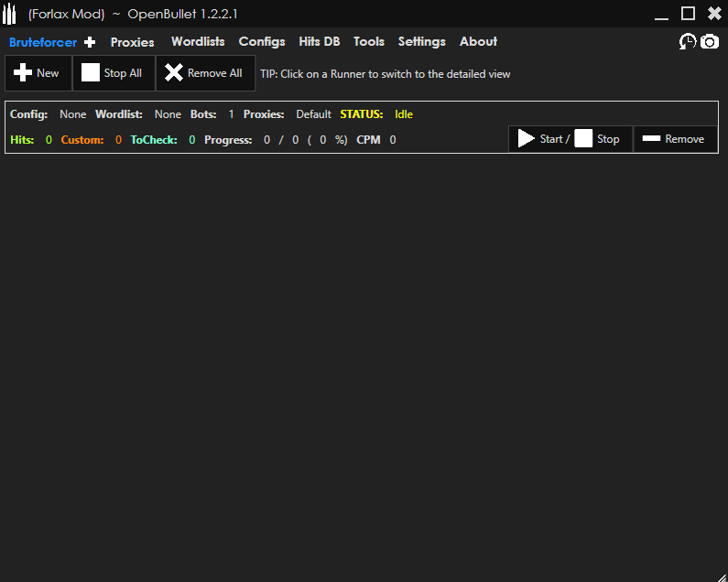The width and height of the screenshot is (728, 582).
Task: Click the Wordlist: None value
Action: coord(168,114)
